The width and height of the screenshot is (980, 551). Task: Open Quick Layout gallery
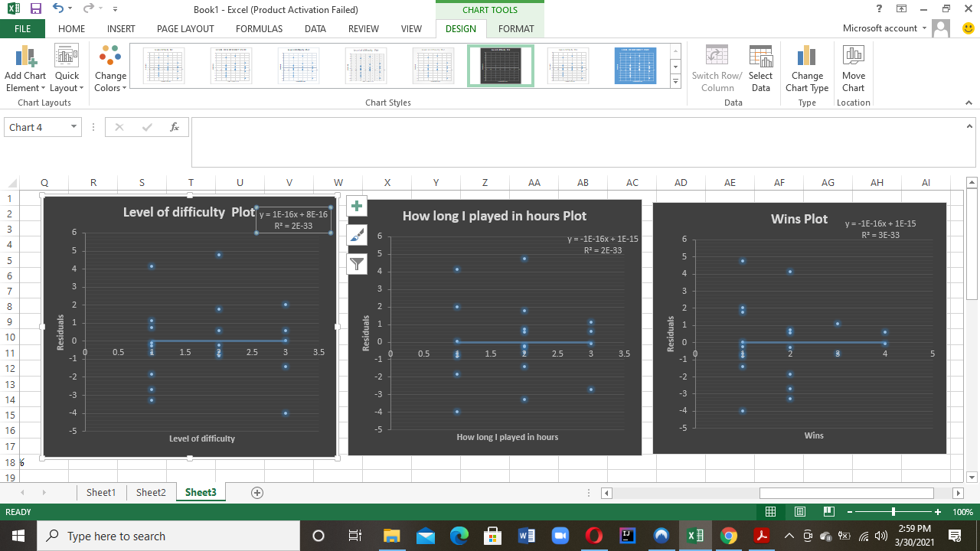[x=67, y=69]
